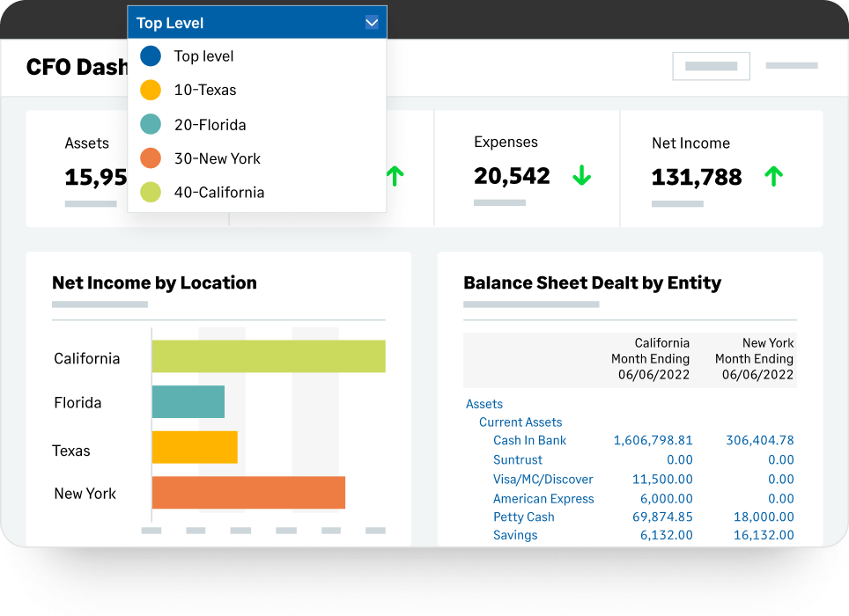Click the outlined button in dashboard header
Viewport: 849px width, 616px height.
[x=711, y=66]
